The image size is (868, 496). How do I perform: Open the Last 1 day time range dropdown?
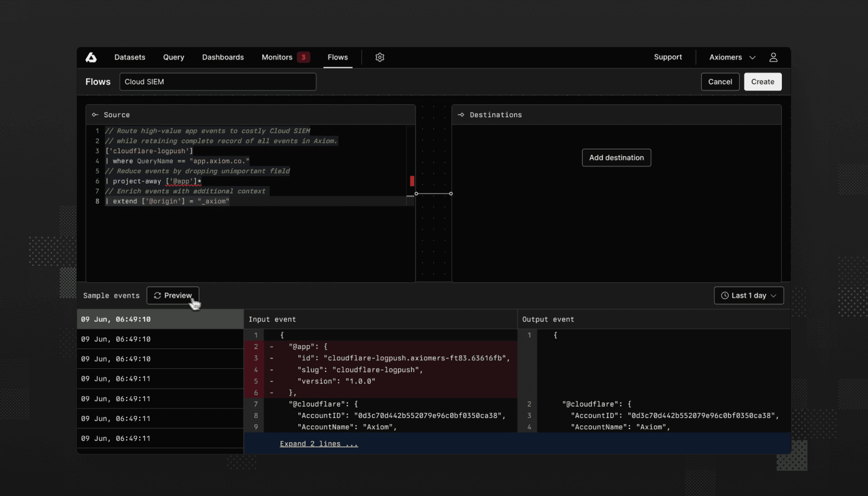tap(749, 296)
